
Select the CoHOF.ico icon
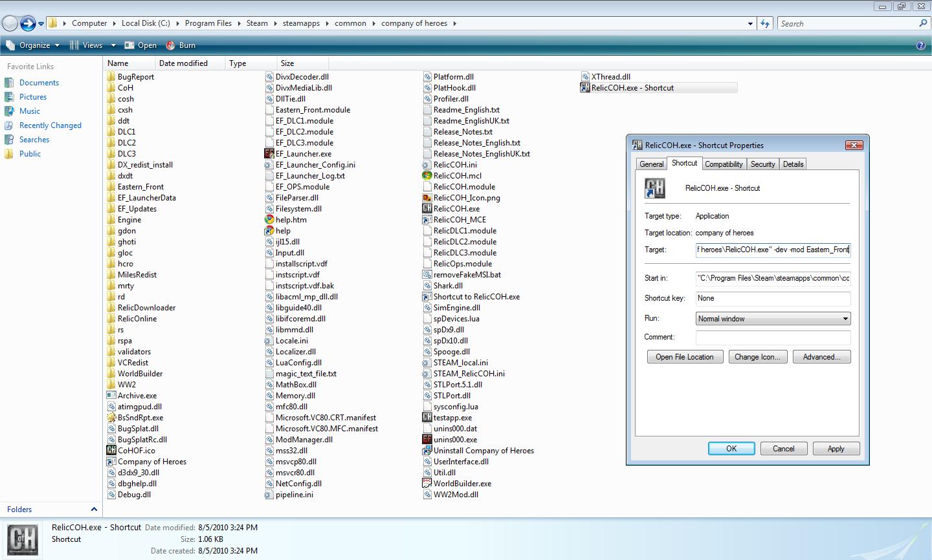tap(111, 451)
